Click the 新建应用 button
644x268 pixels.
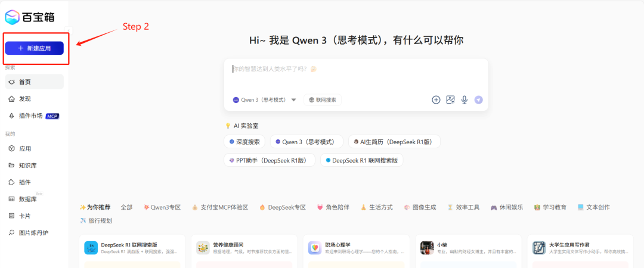tap(34, 48)
